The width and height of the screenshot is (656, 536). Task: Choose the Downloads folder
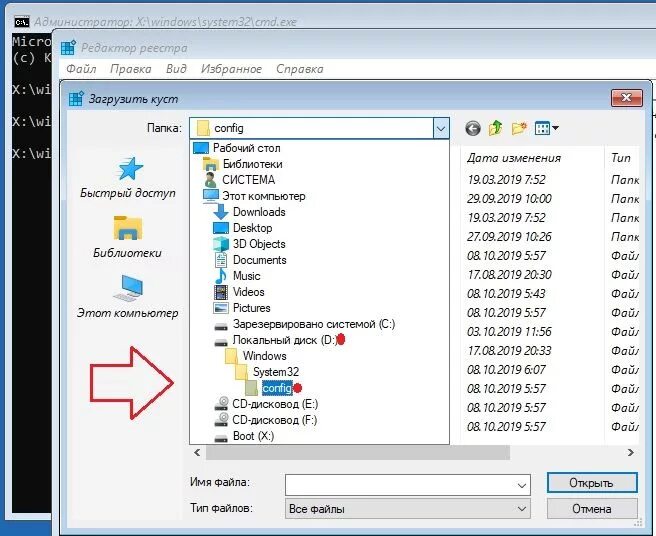point(259,212)
